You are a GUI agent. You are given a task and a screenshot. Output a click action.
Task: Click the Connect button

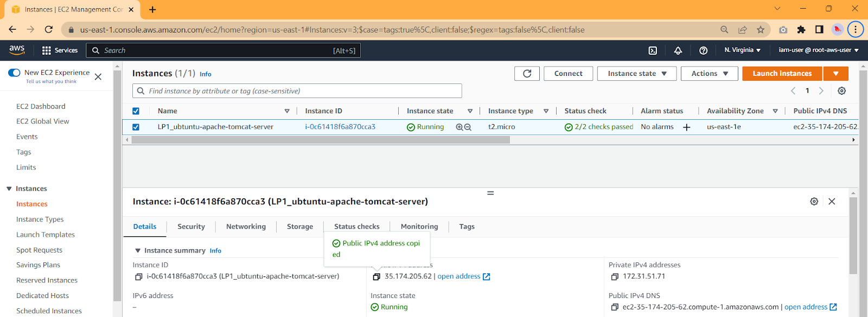pyautogui.click(x=569, y=74)
